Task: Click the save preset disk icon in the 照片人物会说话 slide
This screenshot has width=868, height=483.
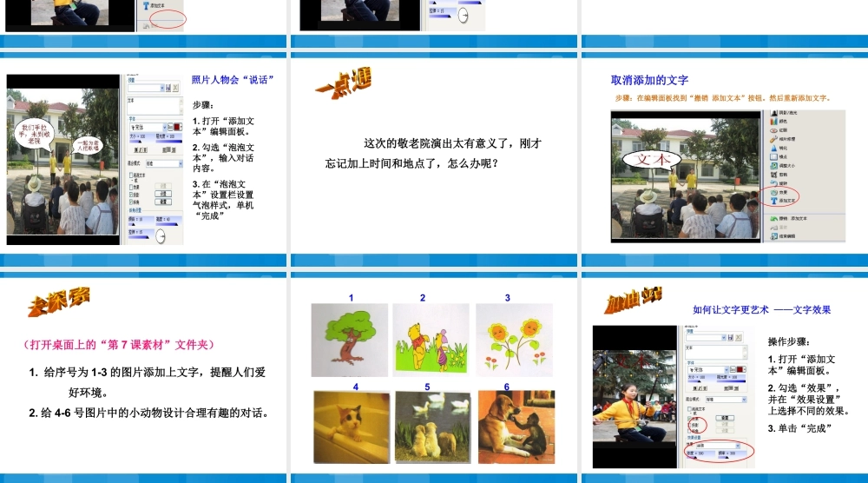Action: (x=168, y=88)
